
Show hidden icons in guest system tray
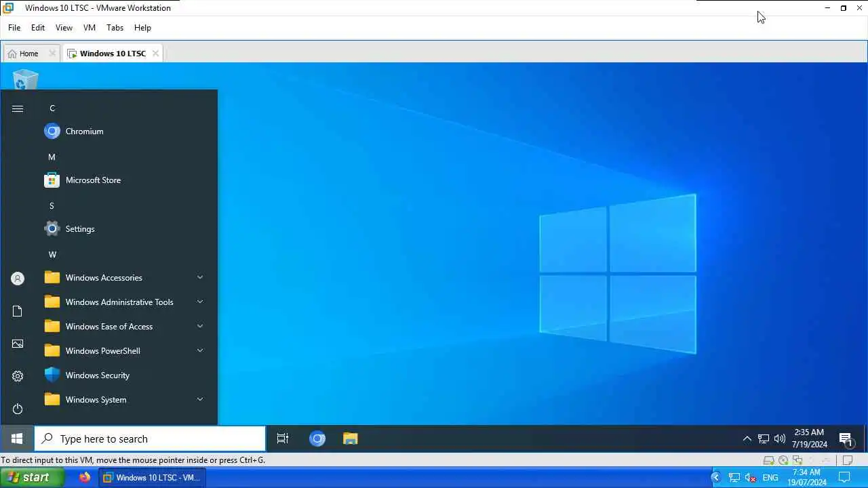pyautogui.click(x=747, y=439)
